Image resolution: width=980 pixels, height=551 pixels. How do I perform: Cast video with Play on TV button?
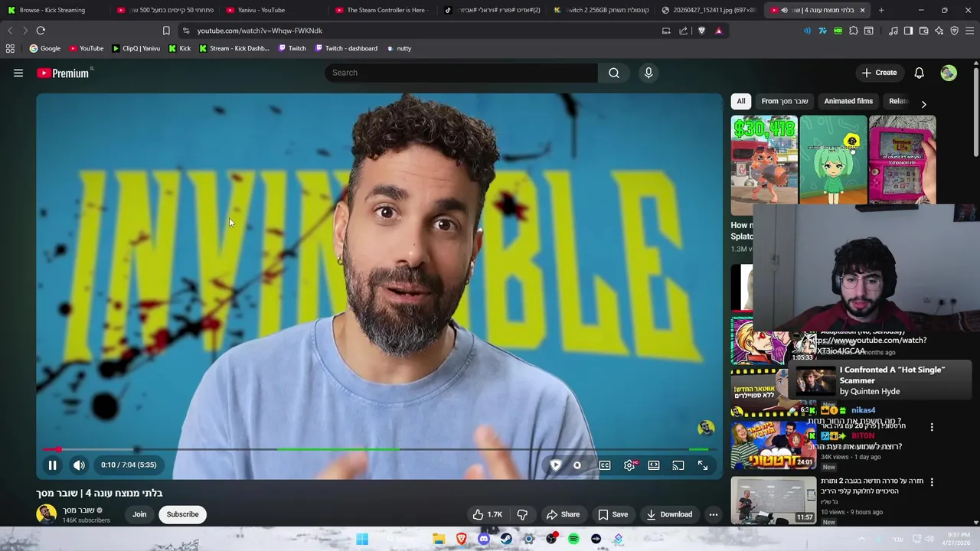[x=678, y=465]
